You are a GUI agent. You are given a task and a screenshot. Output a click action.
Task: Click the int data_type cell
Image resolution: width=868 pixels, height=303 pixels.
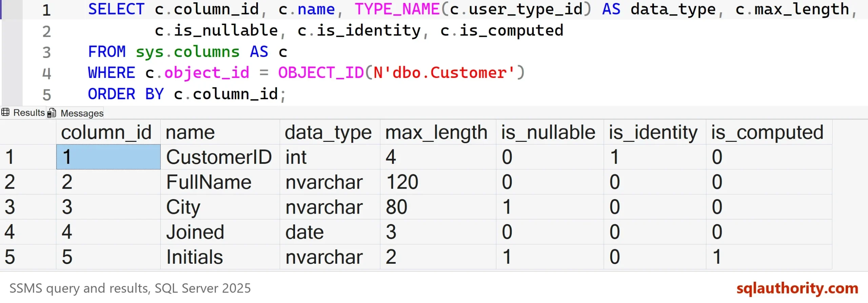pyautogui.click(x=330, y=157)
